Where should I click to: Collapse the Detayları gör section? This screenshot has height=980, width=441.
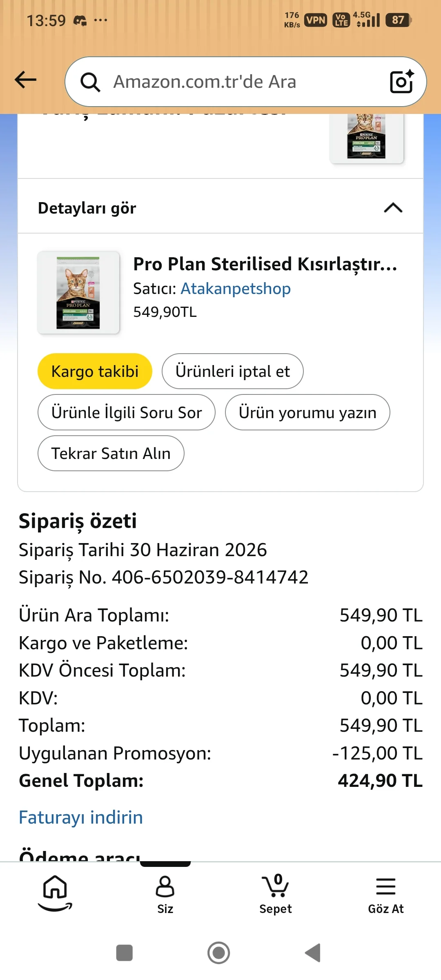coord(220,208)
